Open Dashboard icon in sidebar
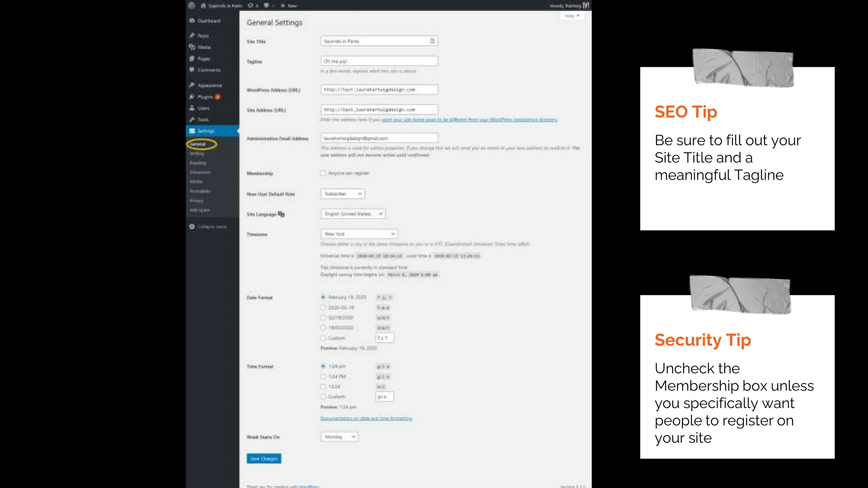Viewport: 868px width, 488px height. [x=192, y=20]
